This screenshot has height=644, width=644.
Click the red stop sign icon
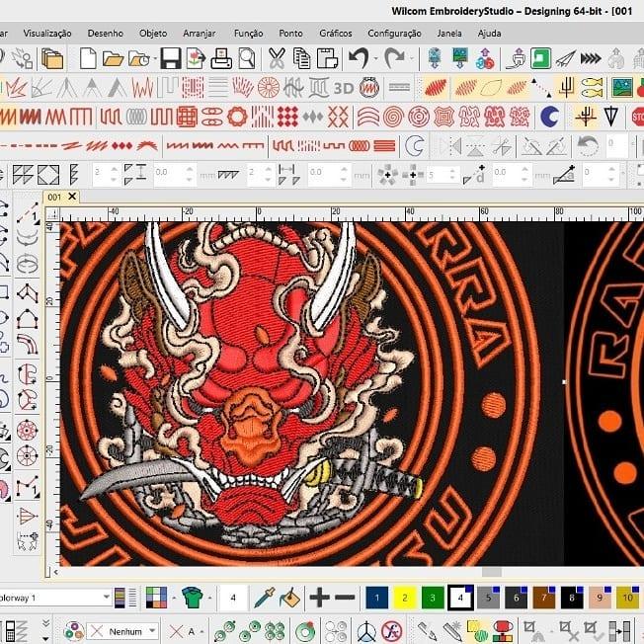pyautogui.click(x=637, y=117)
